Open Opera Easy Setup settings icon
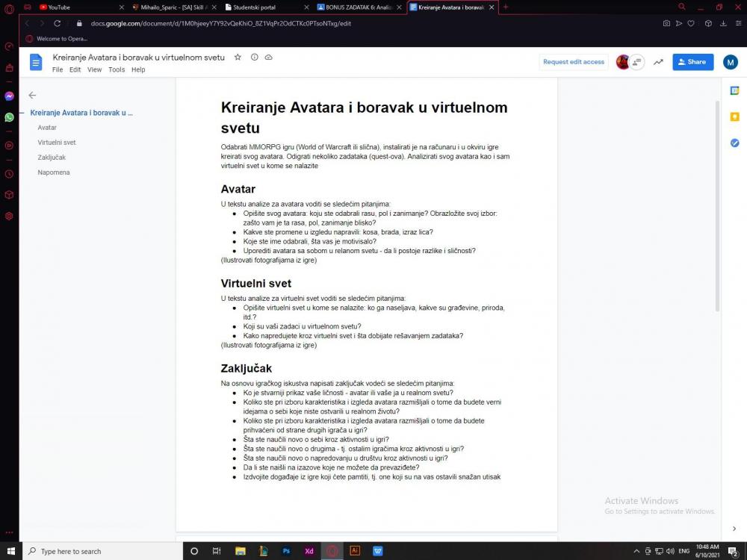Image resolution: width=747 pixels, height=560 pixels. (x=739, y=23)
